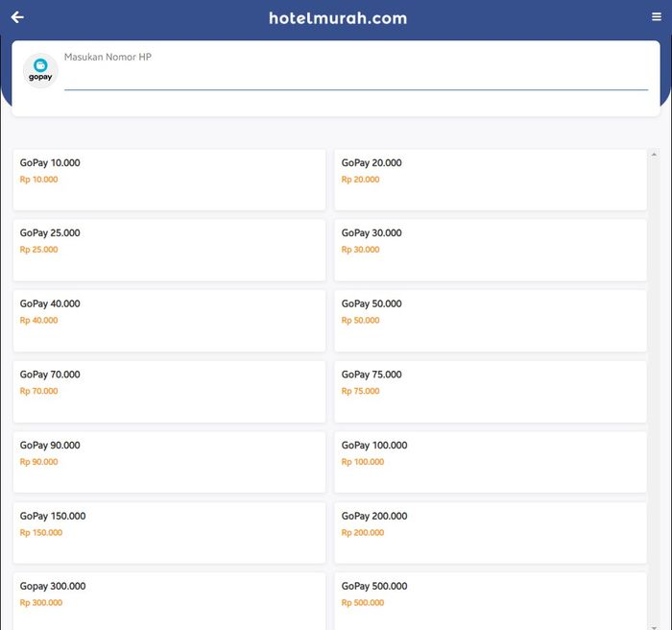Viewport: 672px width, 630px height.
Task: Open the hotelmurah.com header title link
Action: (x=338, y=18)
